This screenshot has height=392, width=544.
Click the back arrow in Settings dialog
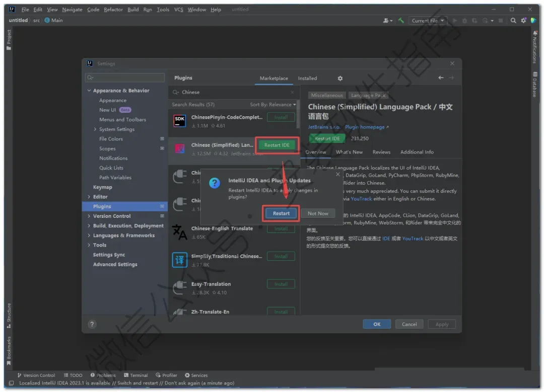(x=441, y=77)
